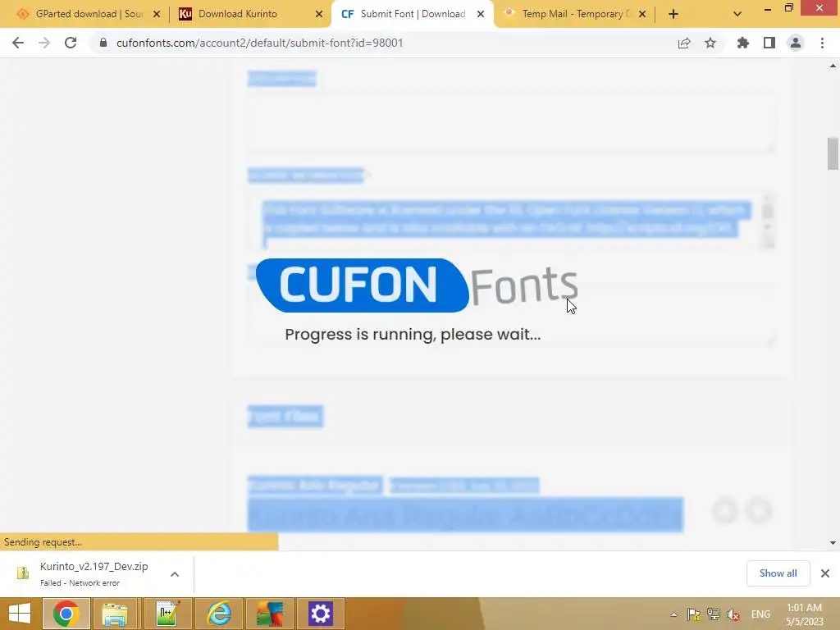Click the Action Center flag tray icon

(693, 614)
